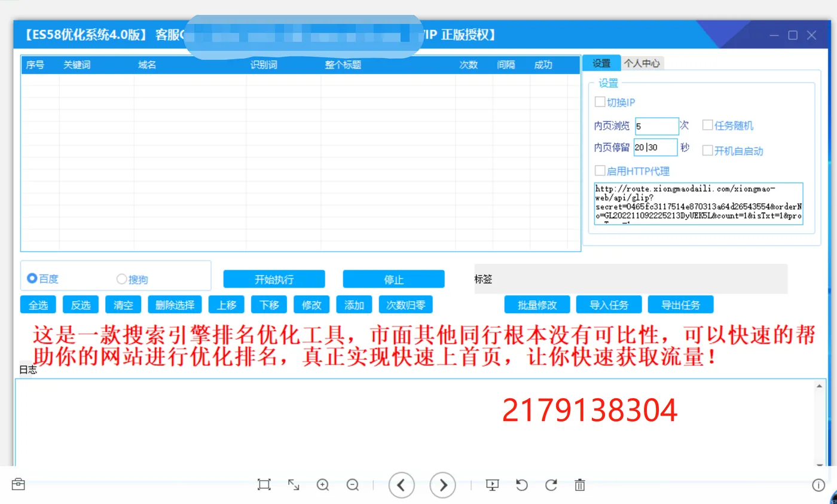Screen dimensions: 837x504
Task: Click the 批量修改 button
Action: pos(537,305)
